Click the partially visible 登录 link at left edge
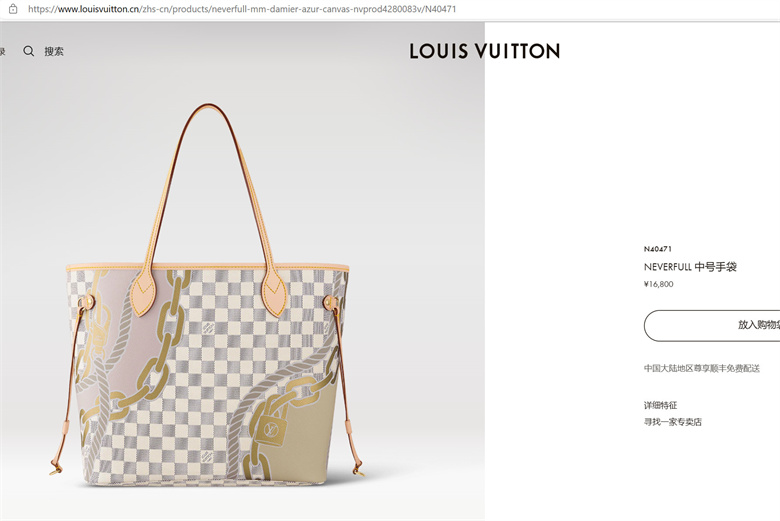This screenshot has height=521, width=780. point(2,51)
